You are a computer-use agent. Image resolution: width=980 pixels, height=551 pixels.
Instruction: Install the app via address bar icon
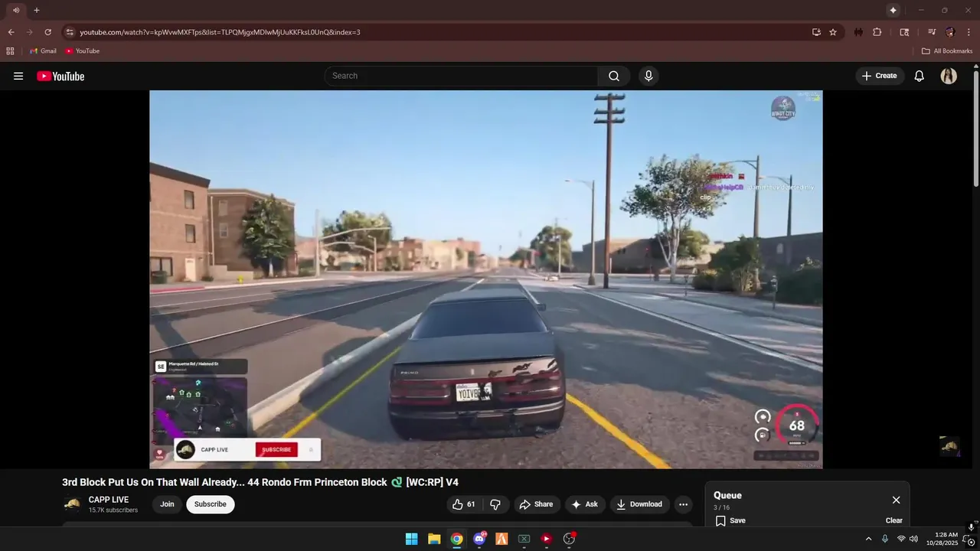(816, 32)
